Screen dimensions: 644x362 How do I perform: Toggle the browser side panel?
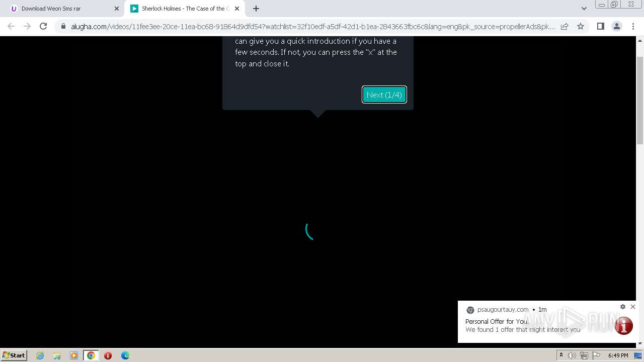click(x=600, y=26)
